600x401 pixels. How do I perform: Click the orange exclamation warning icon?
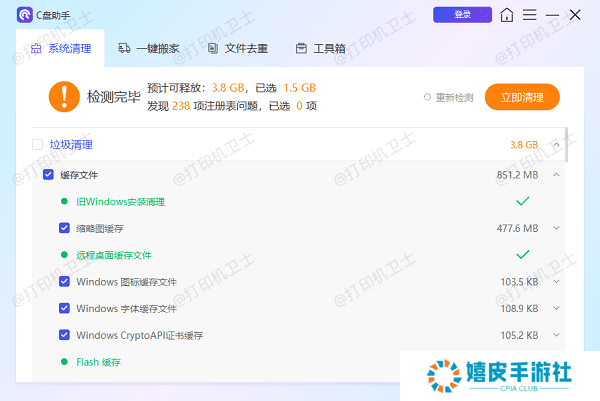[64, 97]
